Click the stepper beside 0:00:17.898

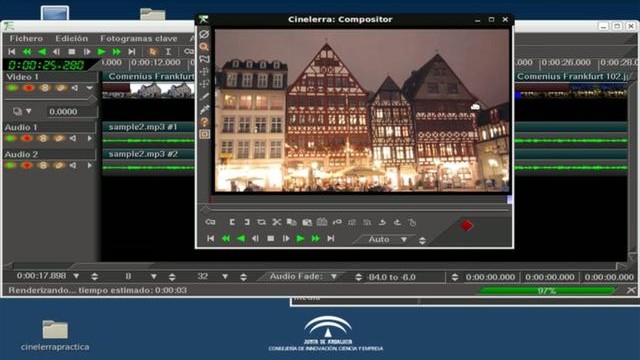[x=94, y=277]
